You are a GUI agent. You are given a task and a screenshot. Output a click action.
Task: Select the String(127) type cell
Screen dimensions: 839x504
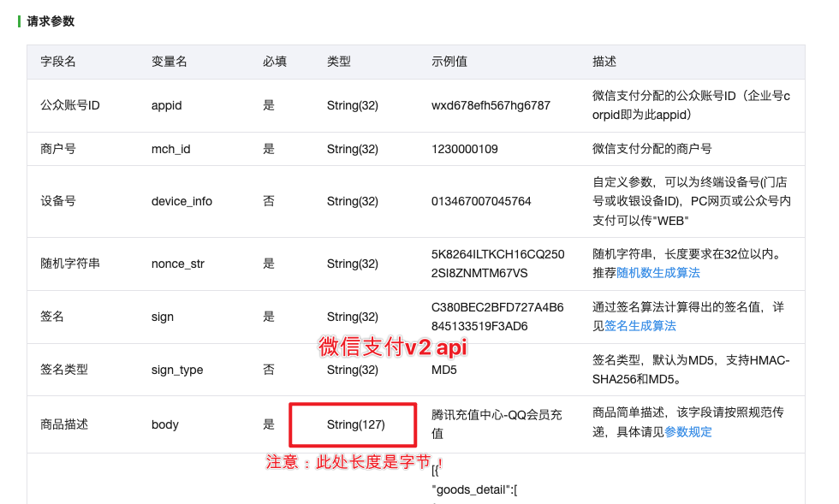pyautogui.click(x=356, y=424)
